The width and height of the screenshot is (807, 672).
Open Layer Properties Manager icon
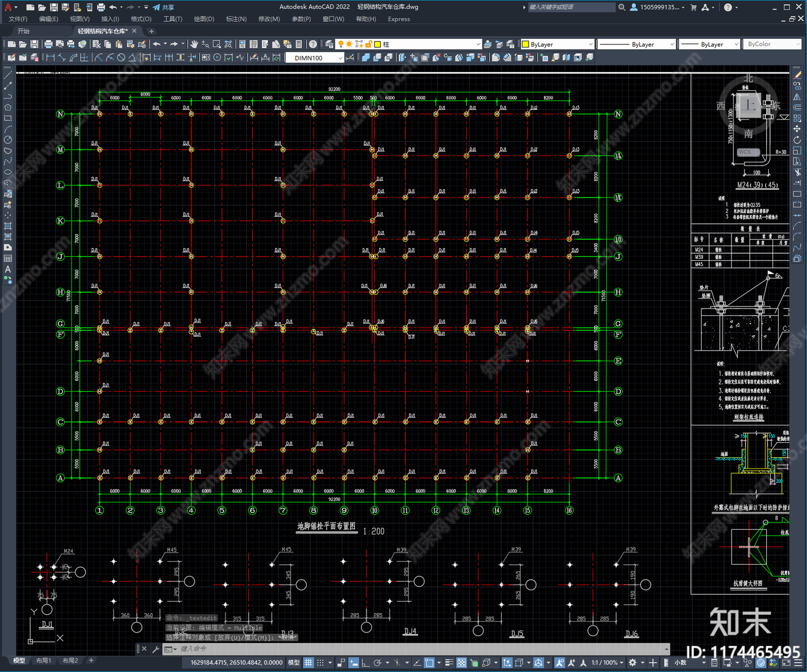[329, 44]
